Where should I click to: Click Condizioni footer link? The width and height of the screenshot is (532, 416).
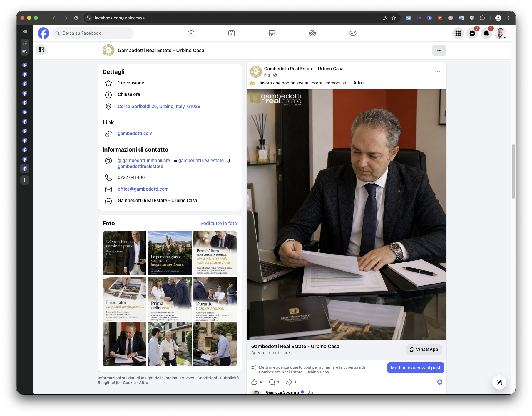[x=207, y=378]
